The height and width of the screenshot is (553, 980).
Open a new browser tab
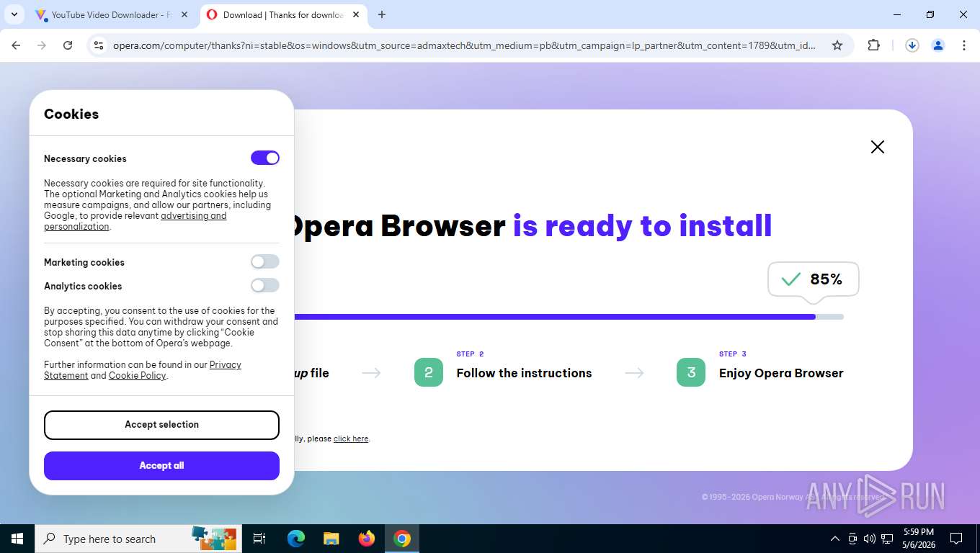tap(382, 14)
